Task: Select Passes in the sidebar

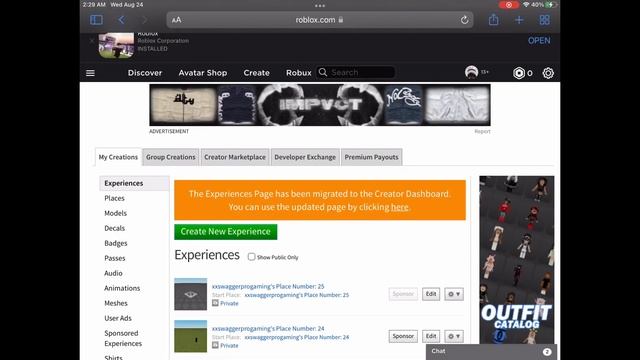Action: pos(115,258)
